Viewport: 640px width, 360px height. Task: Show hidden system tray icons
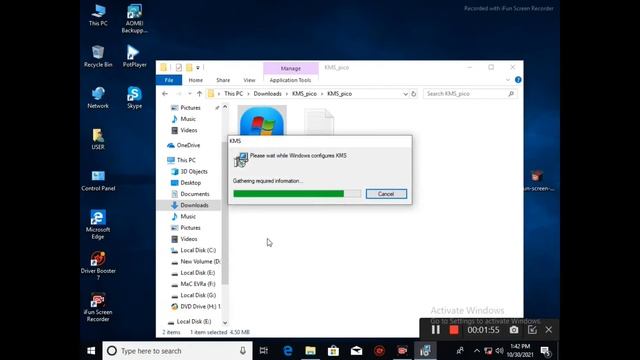point(476,351)
